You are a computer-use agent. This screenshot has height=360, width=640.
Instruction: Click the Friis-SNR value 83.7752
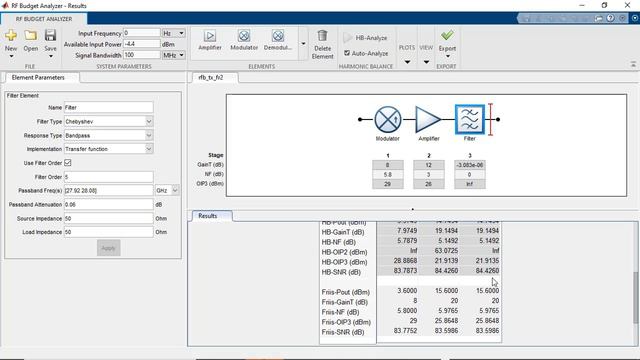coord(405,331)
